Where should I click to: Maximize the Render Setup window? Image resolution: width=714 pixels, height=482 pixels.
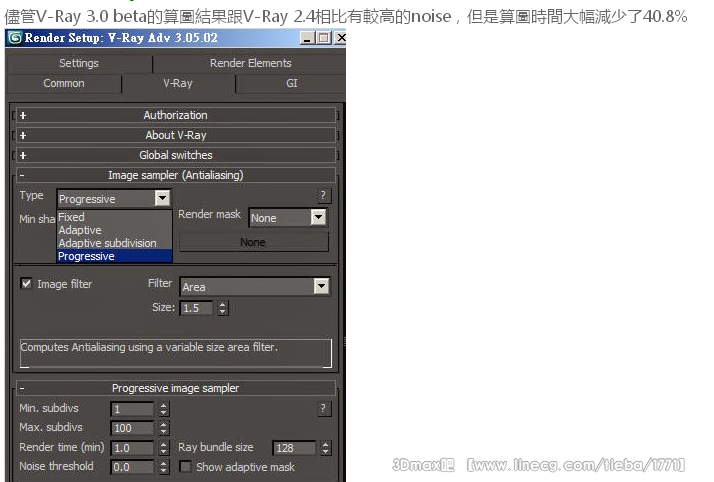(x=324, y=38)
